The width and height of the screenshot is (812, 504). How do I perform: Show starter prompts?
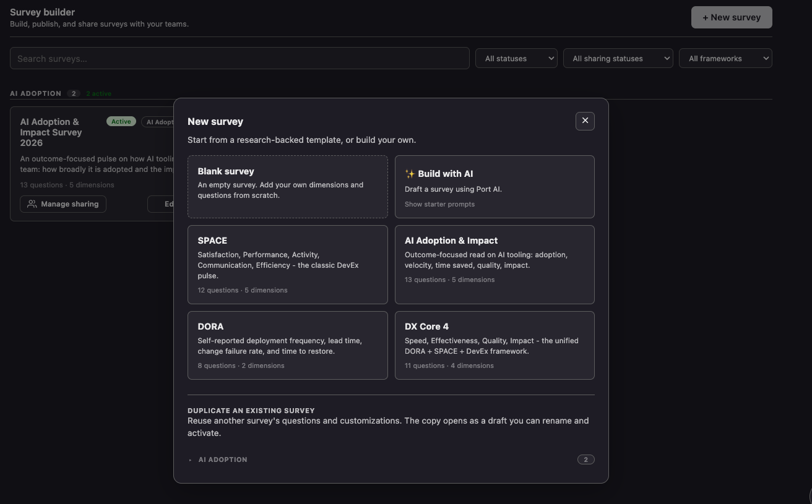pyautogui.click(x=439, y=204)
